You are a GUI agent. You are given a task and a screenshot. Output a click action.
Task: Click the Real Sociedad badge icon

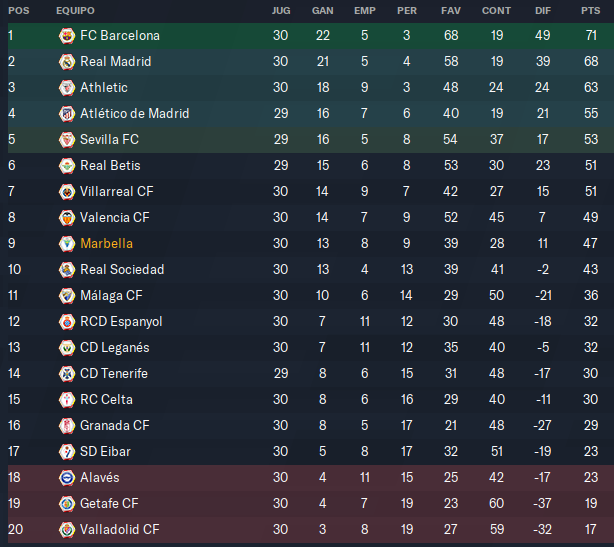click(67, 270)
